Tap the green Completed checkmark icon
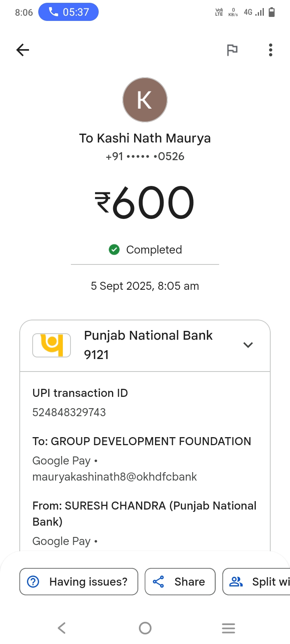Image resolution: width=290 pixels, height=644 pixels. coord(114,250)
